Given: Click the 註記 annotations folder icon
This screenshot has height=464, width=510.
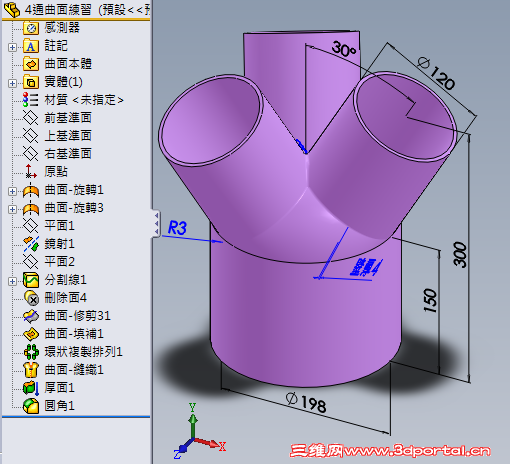Looking at the screenshot, I should pos(31,46).
